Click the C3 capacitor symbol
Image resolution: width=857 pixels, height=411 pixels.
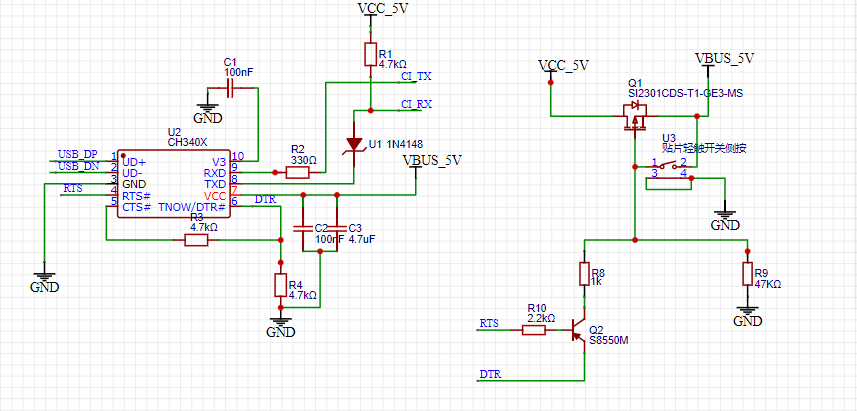click(336, 228)
